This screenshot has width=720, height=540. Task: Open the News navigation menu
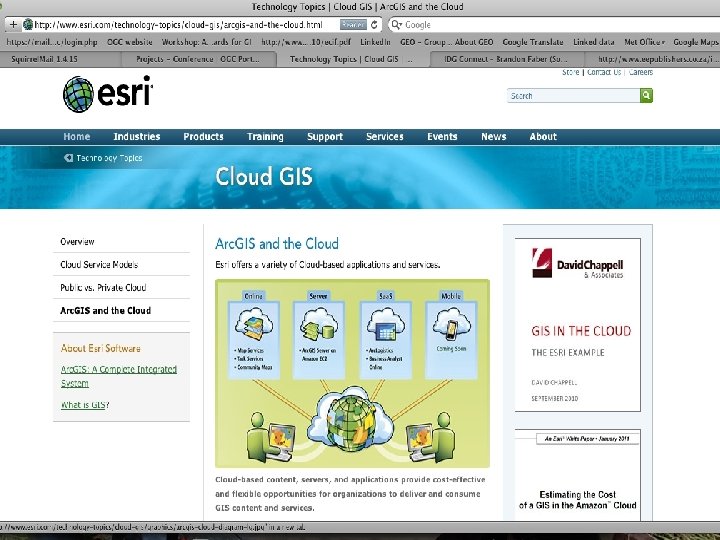pos(494,136)
